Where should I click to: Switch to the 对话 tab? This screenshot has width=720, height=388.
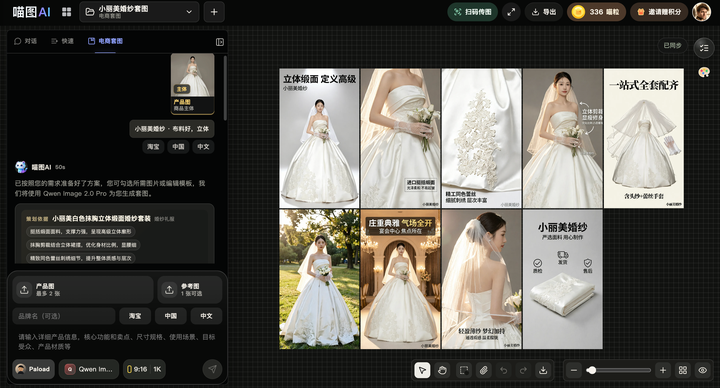tap(25, 41)
